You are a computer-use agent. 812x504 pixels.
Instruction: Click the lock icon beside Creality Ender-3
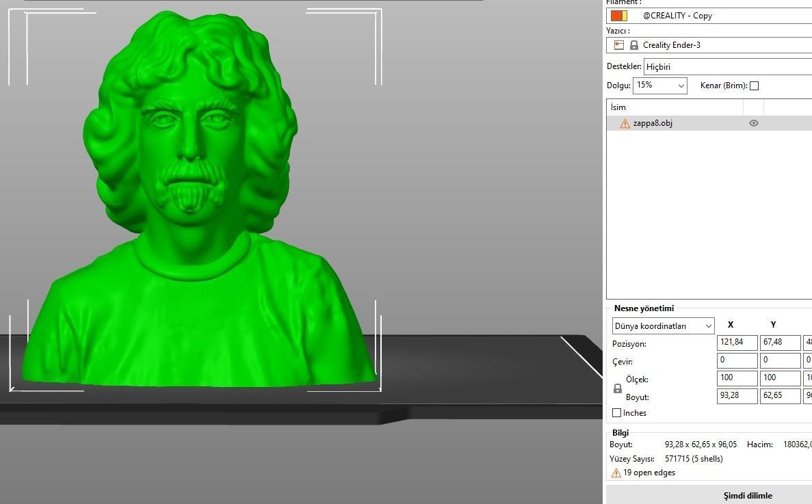point(634,45)
